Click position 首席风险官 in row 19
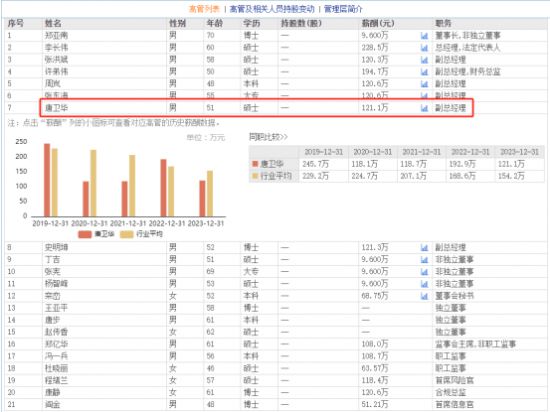 click(454, 380)
